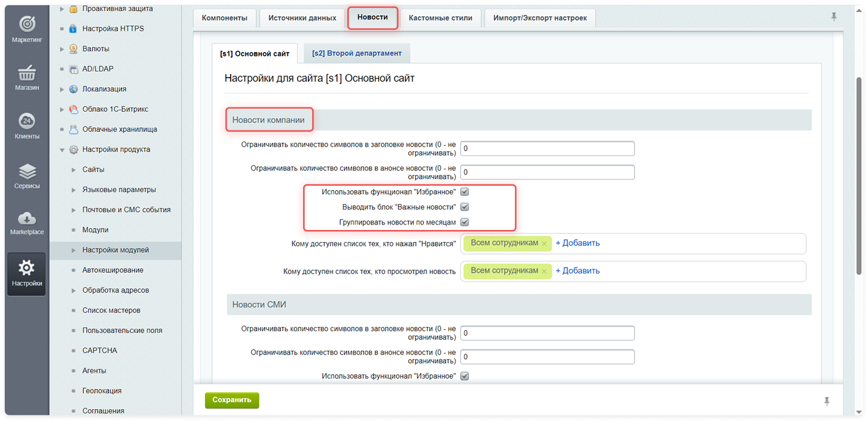Viewport: 868px width, 422px height.
Task: Switch to the [s2] Второй департамент tab
Action: [x=357, y=54]
